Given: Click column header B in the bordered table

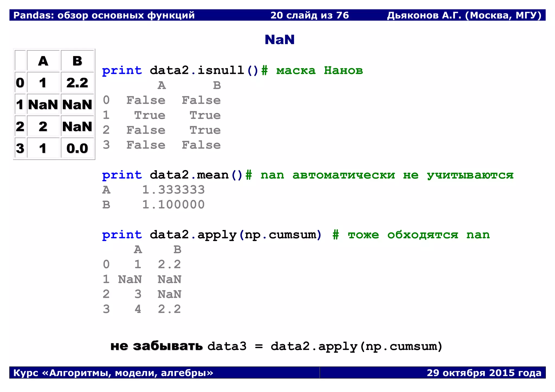Looking at the screenshot, I should (x=77, y=61).
